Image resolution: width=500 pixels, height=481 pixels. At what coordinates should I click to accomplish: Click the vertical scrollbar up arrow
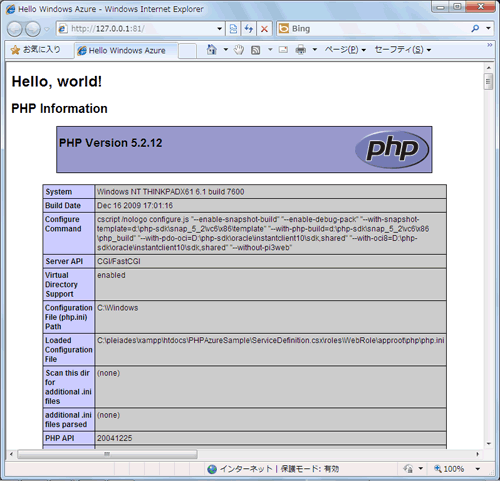point(489,68)
